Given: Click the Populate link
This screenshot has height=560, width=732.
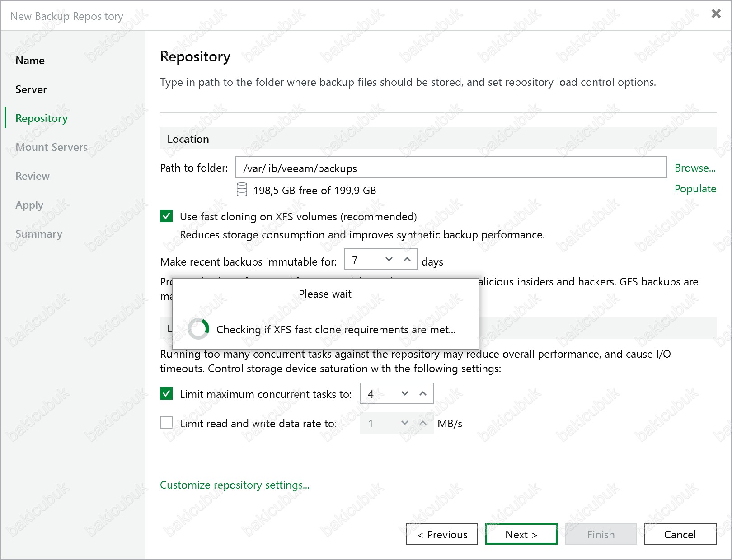Looking at the screenshot, I should (695, 189).
